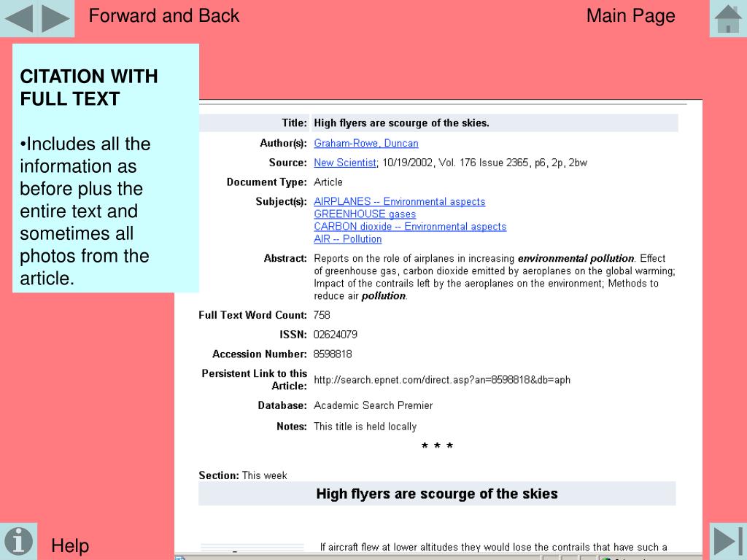Open subject CARBON dioxide -- Environmental aspects

point(410,227)
